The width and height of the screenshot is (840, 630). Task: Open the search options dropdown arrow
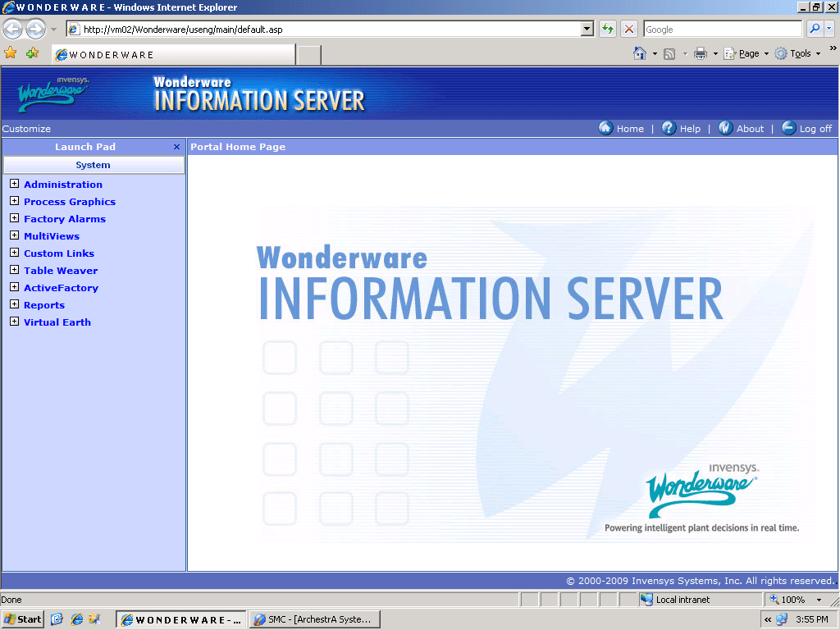pyautogui.click(x=829, y=29)
